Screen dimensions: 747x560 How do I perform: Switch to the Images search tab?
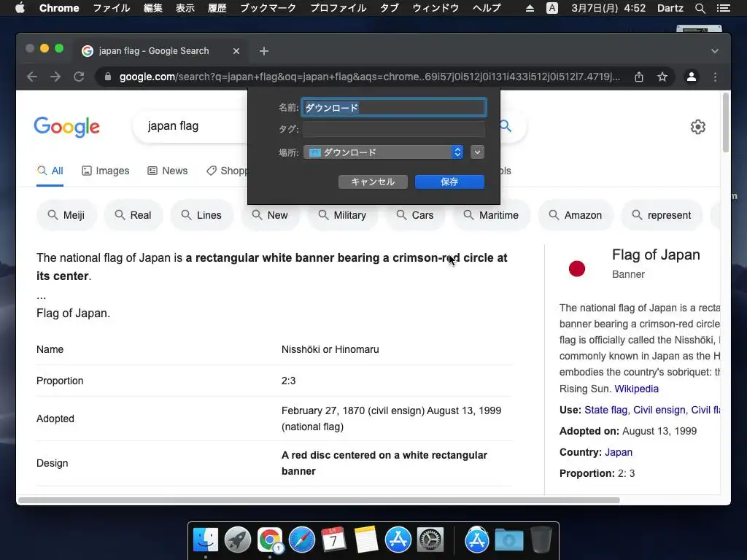tap(105, 171)
